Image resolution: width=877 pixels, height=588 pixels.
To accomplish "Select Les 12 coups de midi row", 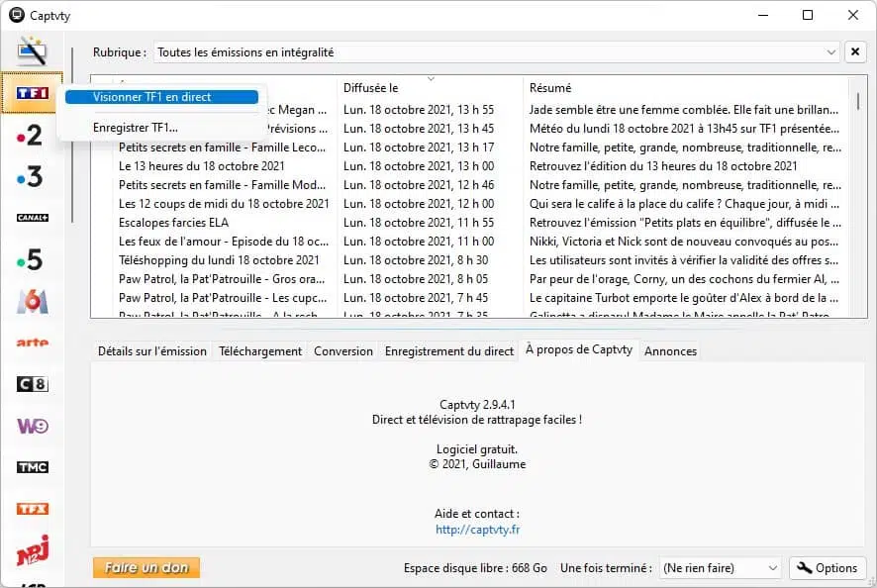I will [224, 204].
